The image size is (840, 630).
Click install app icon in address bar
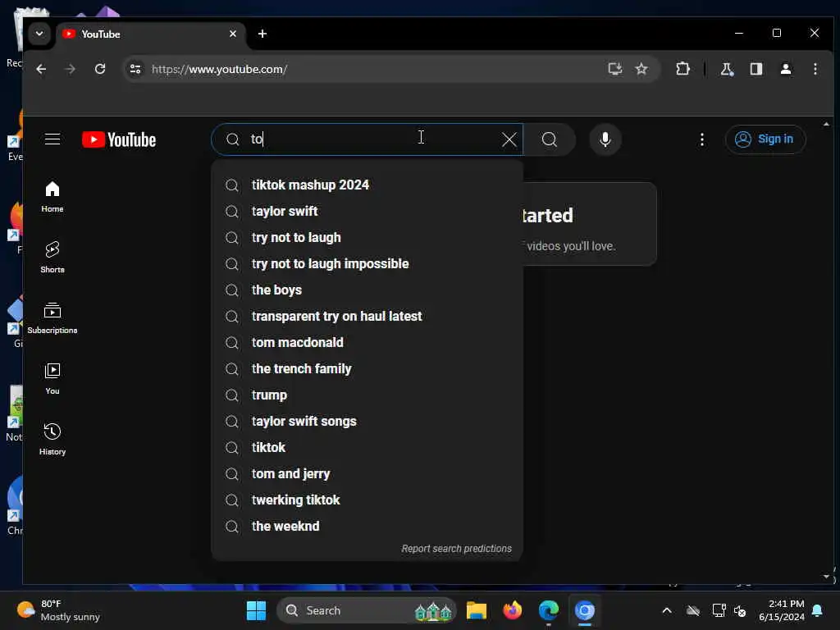click(x=615, y=69)
